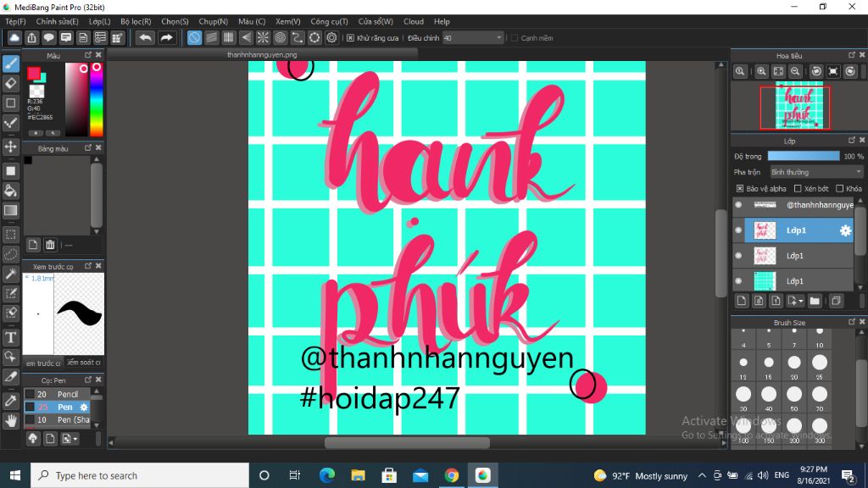Select the Move tool
Screen dimensions: 868x488
click(10, 147)
